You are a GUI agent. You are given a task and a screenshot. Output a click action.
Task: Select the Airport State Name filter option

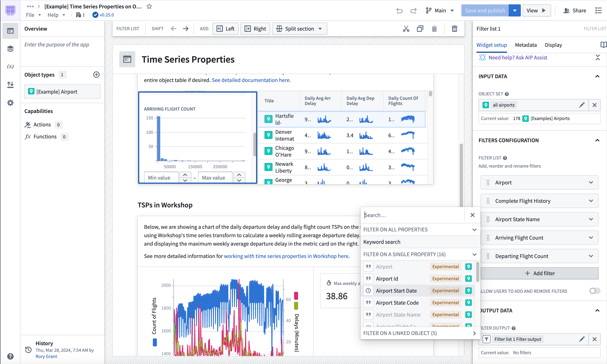(397, 315)
